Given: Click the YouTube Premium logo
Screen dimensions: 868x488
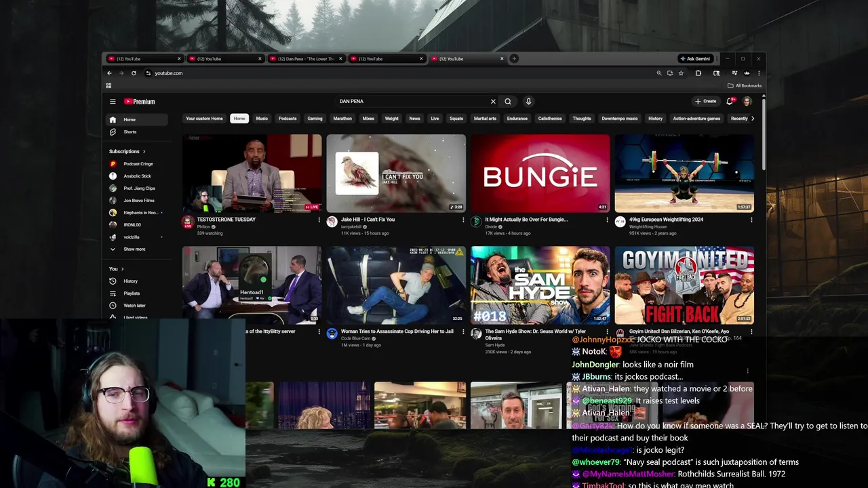Looking at the screenshot, I should [x=139, y=102].
